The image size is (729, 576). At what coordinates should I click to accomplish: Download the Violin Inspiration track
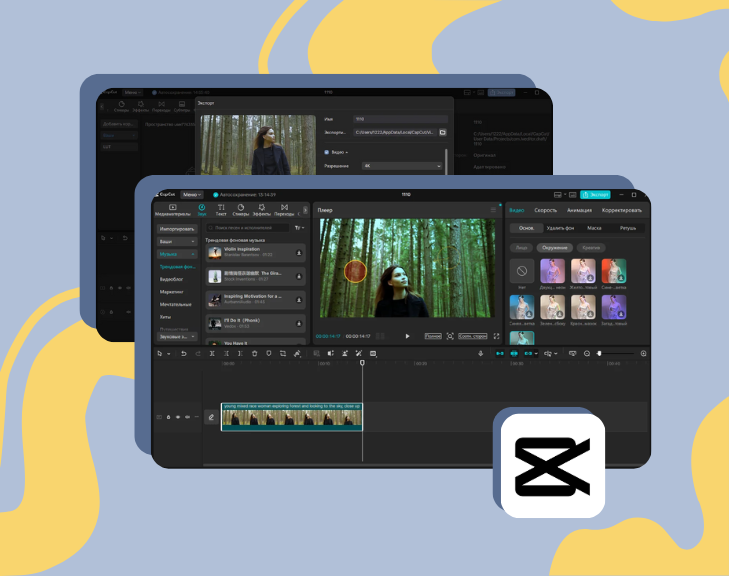point(299,251)
